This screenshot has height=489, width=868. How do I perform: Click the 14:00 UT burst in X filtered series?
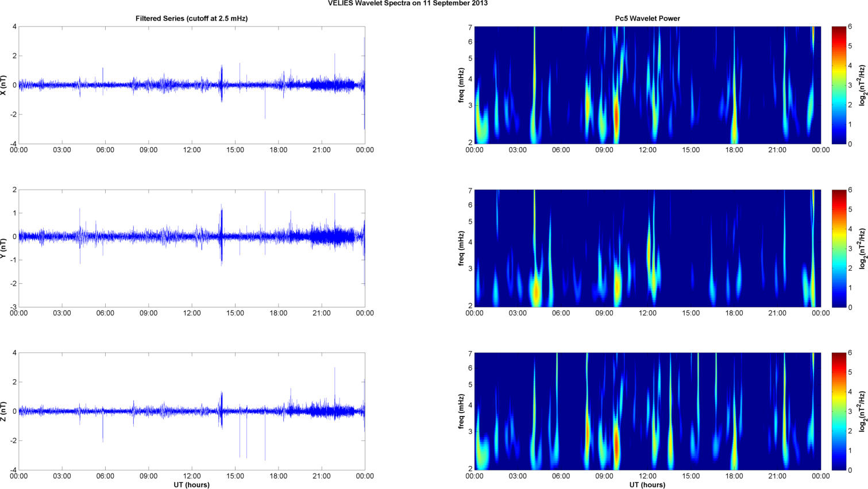(221, 84)
